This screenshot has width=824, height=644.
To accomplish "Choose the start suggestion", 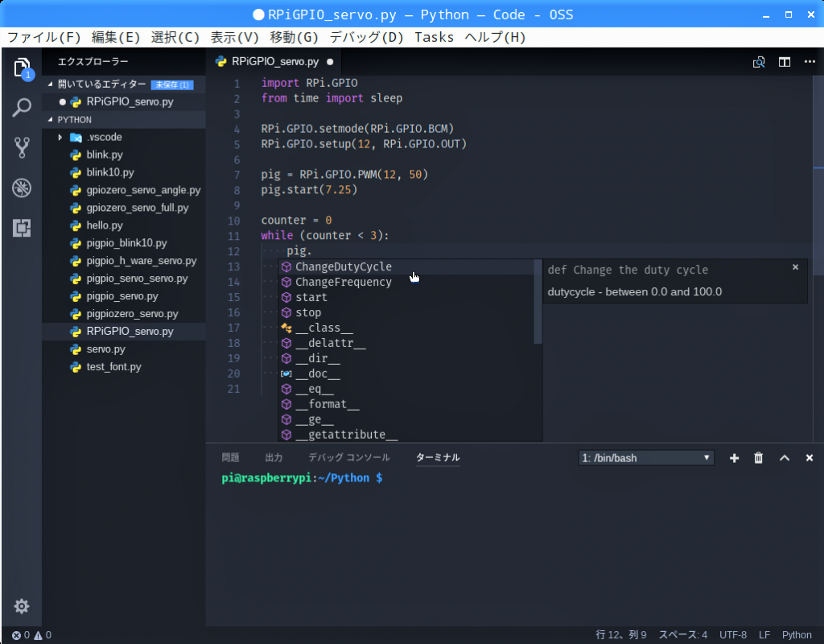I will pyautogui.click(x=406, y=297).
